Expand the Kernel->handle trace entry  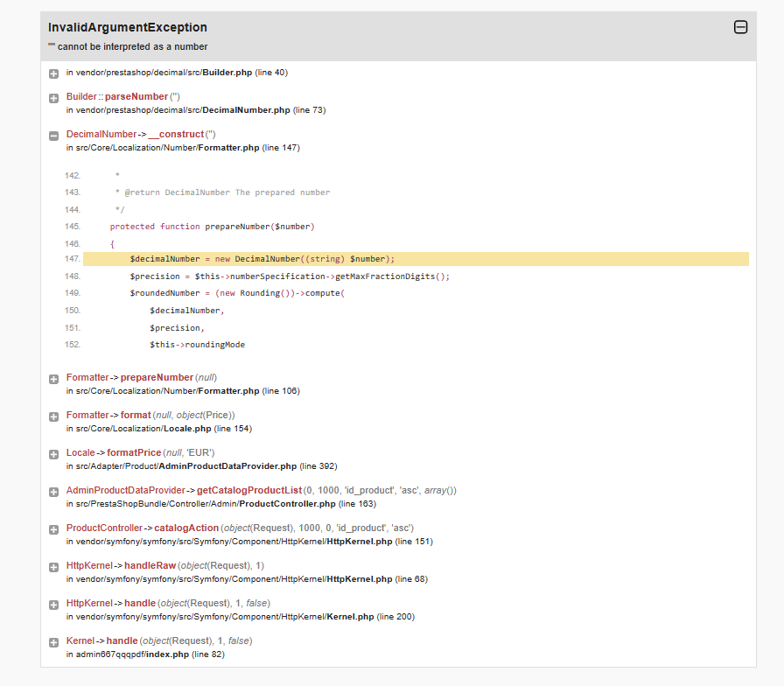pyautogui.click(x=54, y=642)
